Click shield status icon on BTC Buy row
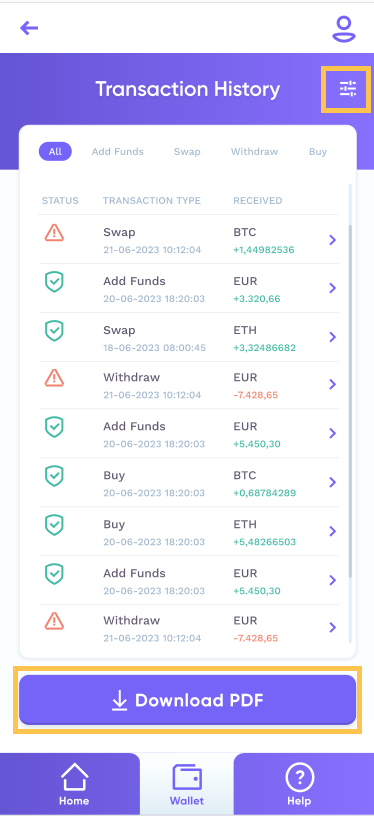The image size is (374, 816). click(54, 476)
